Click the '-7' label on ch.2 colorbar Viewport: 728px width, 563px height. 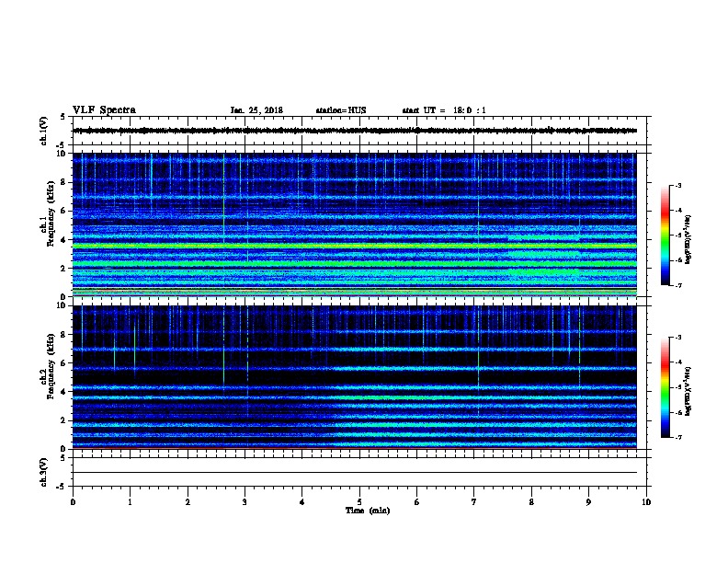[x=677, y=438]
